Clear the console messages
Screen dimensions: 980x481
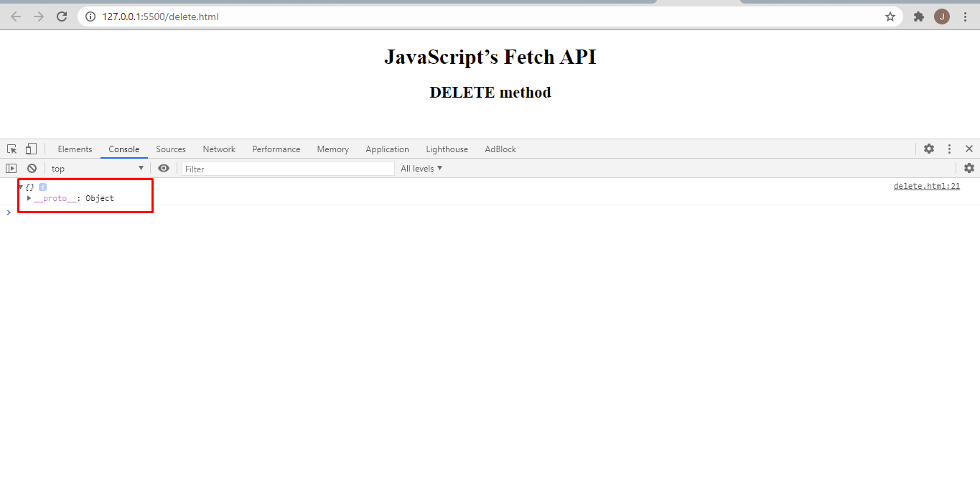32,167
